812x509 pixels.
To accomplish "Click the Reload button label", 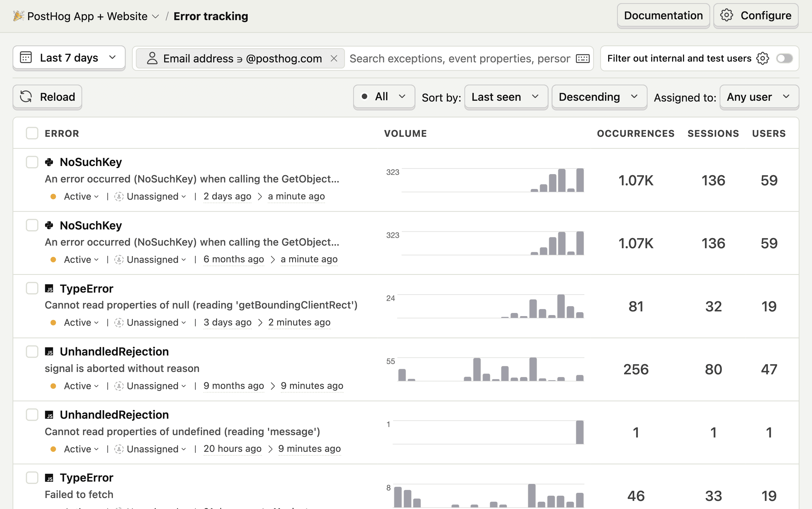I will click(x=57, y=97).
